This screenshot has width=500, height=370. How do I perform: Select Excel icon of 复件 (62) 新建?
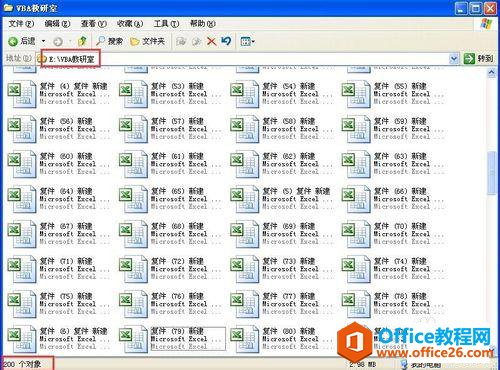244,164
